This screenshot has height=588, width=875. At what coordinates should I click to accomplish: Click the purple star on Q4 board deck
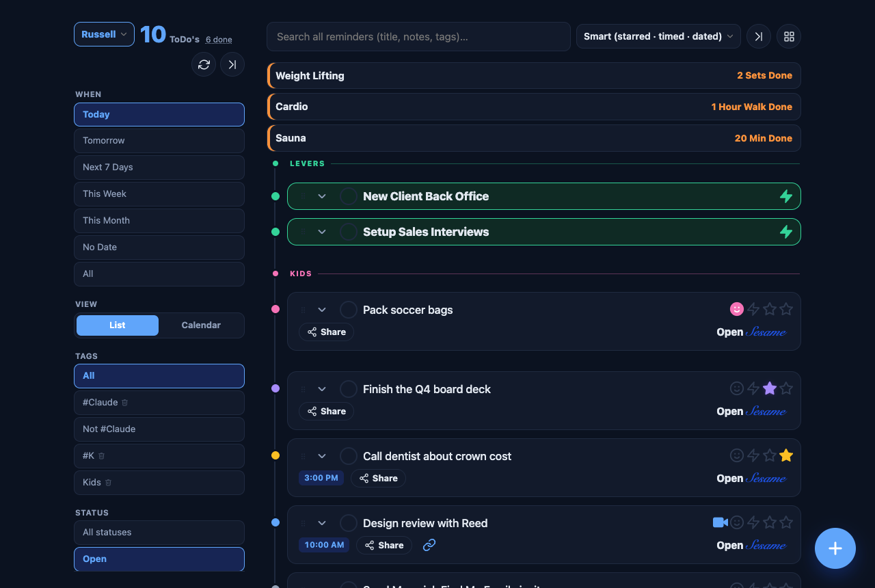click(770, 388)
